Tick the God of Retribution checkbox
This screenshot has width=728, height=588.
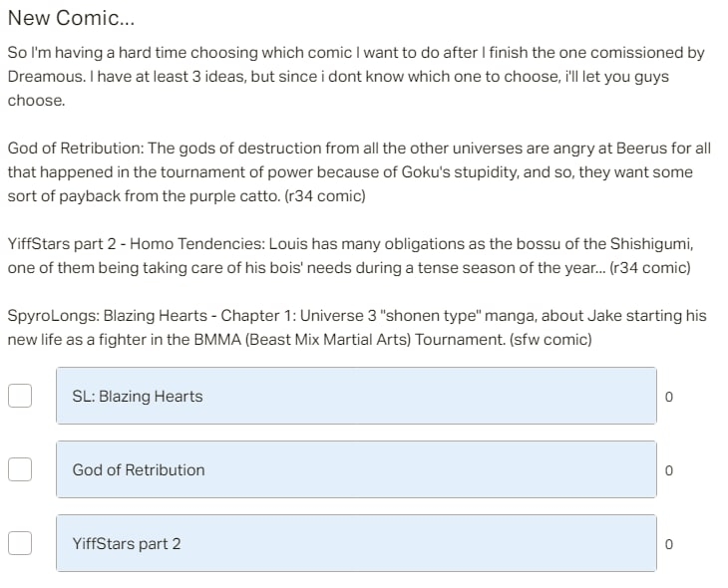point(20,469)
